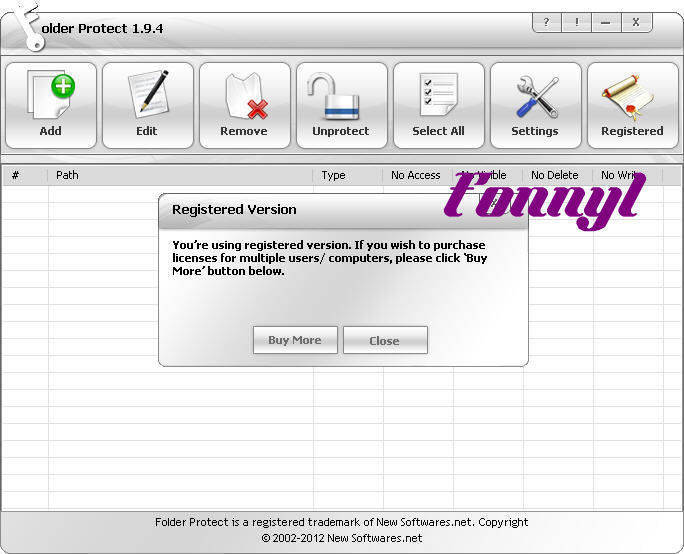684x554 pixels.
Task: Click the Buy More button
Action: coord(295,340)
